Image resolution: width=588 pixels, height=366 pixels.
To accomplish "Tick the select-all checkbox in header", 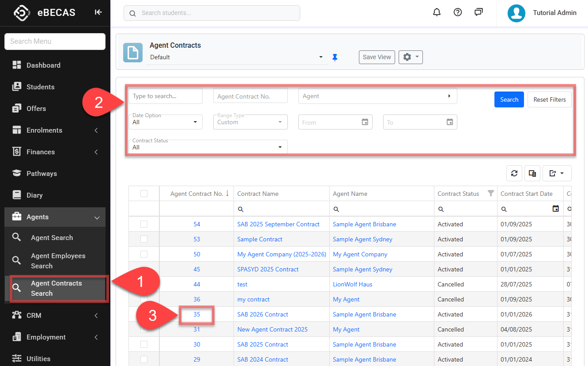I will coord(144,194).
